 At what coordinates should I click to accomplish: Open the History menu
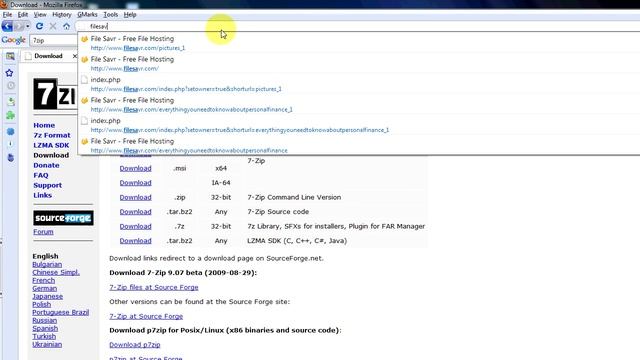click(x=62, y=14)
